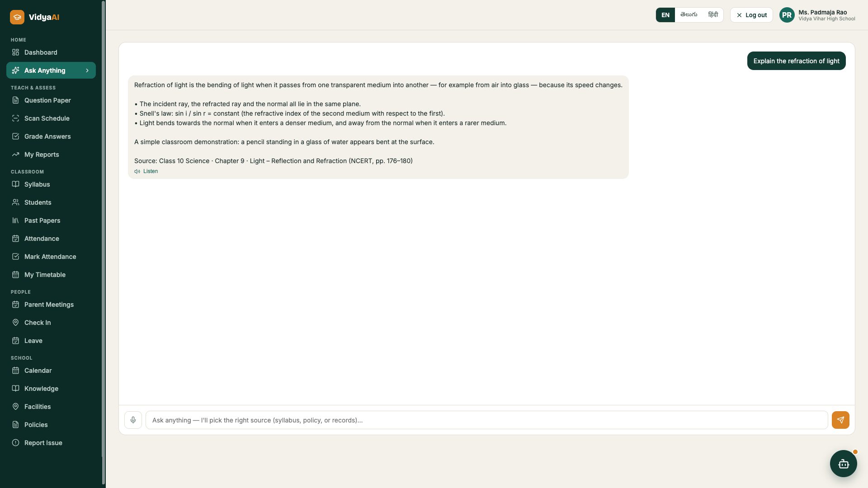Click the Question Paper document icon
868x488 pixels.
(15, 100)
